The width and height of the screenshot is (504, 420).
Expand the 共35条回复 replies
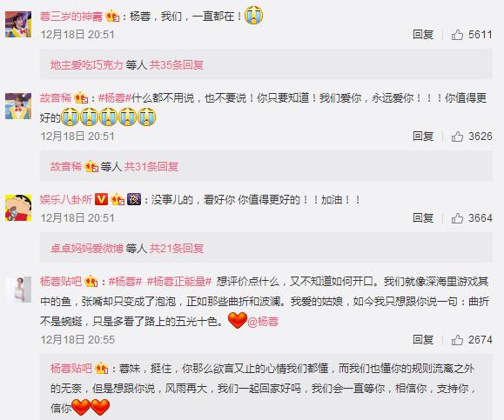point(177,65)
